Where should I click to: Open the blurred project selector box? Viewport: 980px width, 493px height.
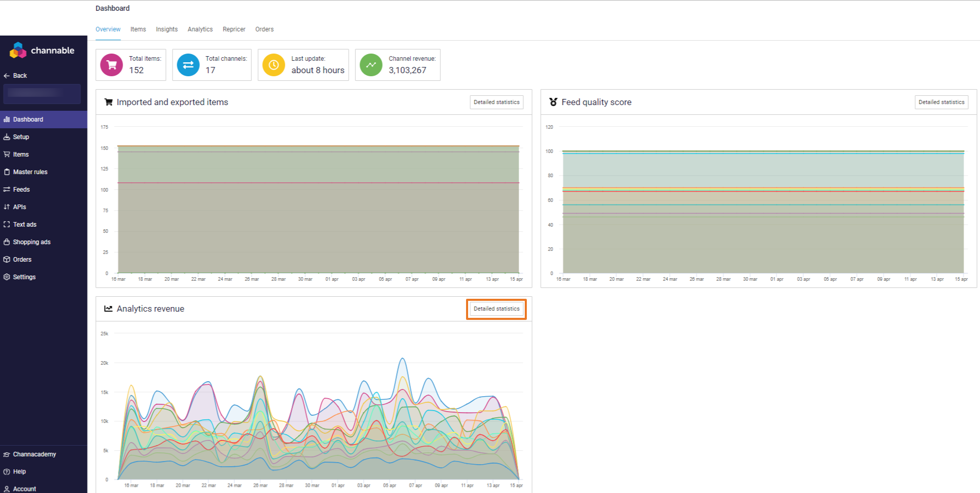click(x=42, y=94)
